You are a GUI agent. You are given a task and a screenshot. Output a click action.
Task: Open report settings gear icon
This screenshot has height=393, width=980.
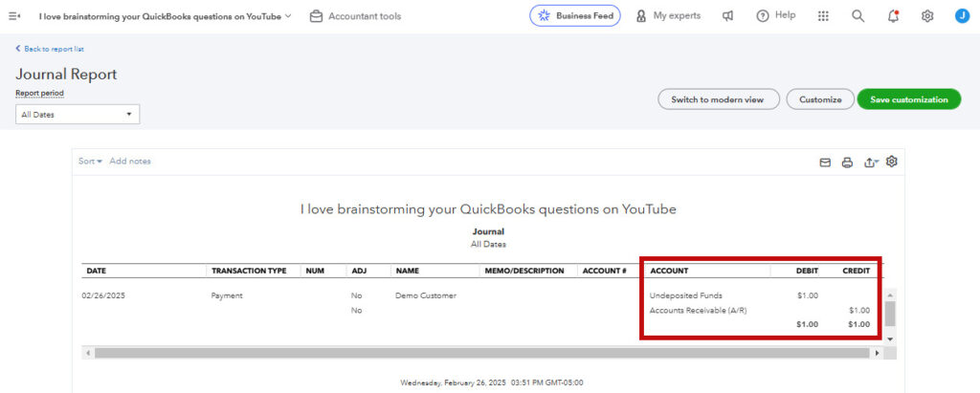click(x=892, y=162)
